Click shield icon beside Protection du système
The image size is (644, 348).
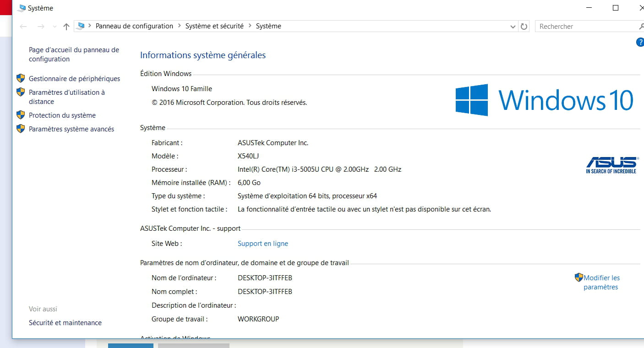coord(21,115)
